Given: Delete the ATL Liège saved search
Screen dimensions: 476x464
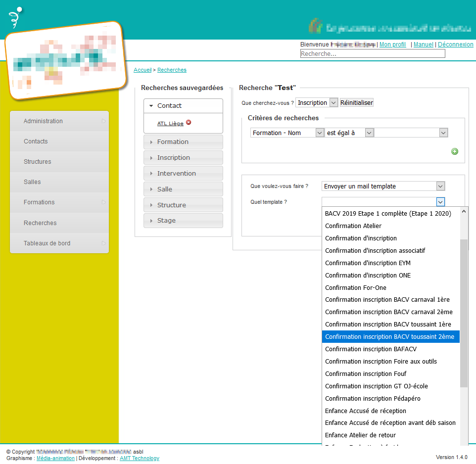Looking at the screenshot, I should click(x=189, y=123).
